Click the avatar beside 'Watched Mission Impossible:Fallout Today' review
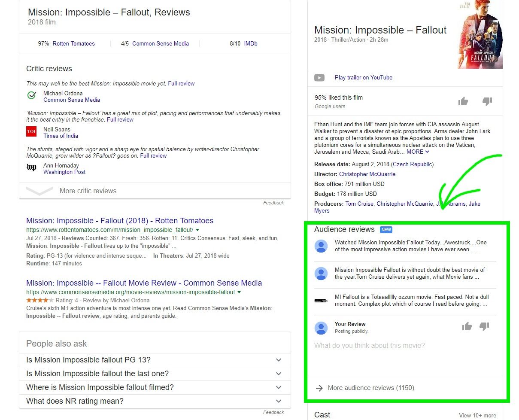The height and width of the screenshot is (420, 519). 321,246
